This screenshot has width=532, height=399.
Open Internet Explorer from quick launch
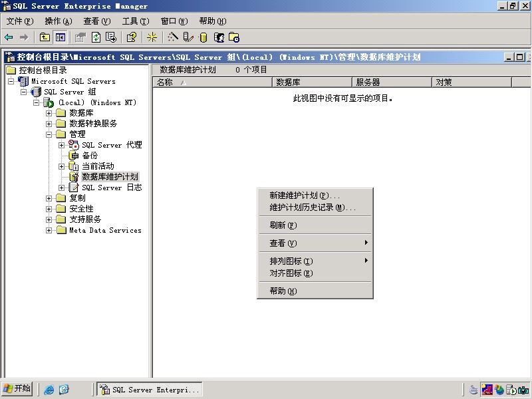click(x=49, y=390)
